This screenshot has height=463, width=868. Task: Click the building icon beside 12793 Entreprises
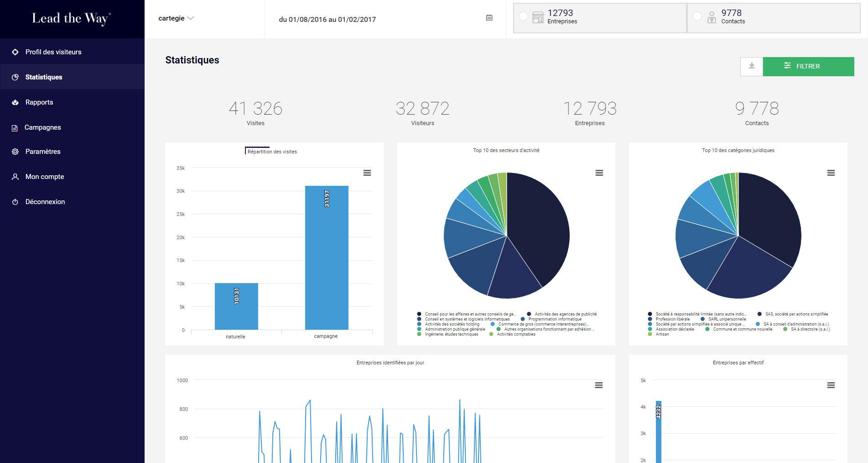pos(538,17)
